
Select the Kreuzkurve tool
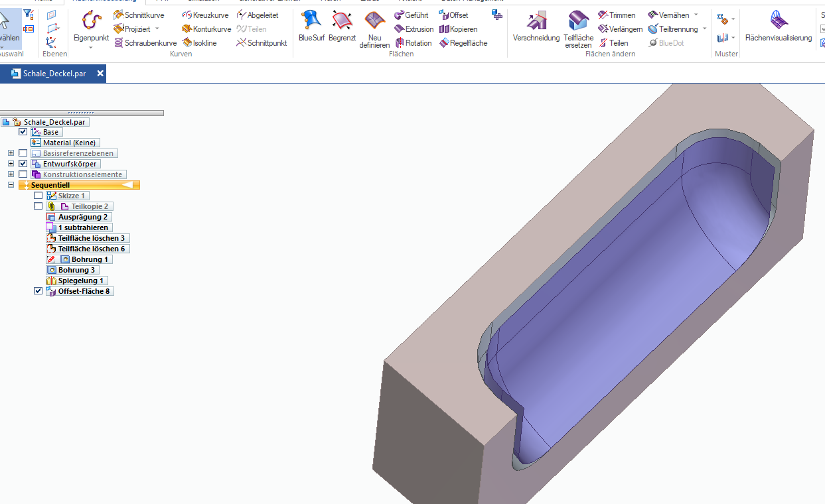pos(205,15)
